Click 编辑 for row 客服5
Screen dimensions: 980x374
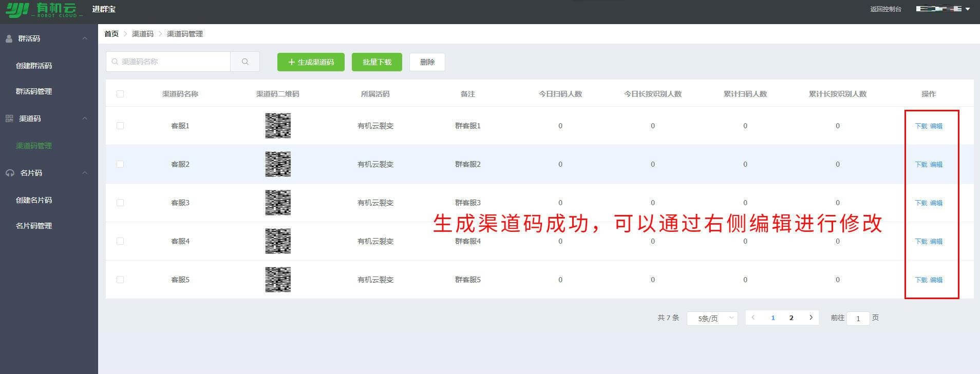936,280
